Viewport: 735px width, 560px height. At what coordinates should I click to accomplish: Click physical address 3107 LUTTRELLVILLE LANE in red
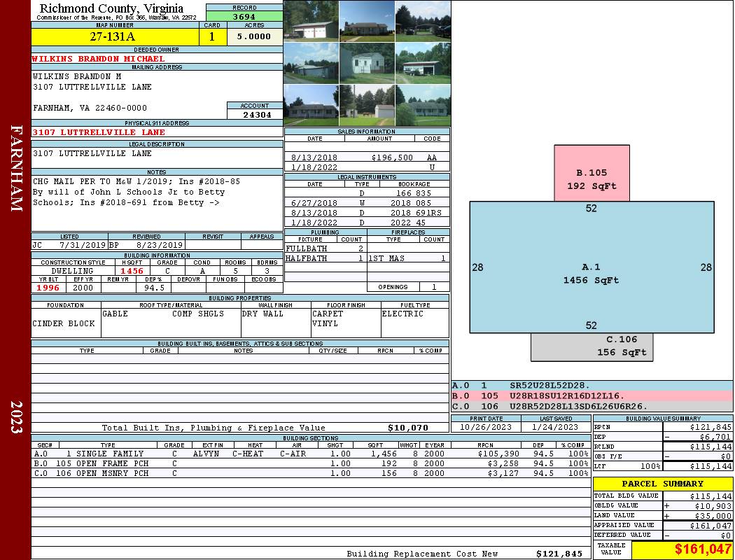pos(99,132)
